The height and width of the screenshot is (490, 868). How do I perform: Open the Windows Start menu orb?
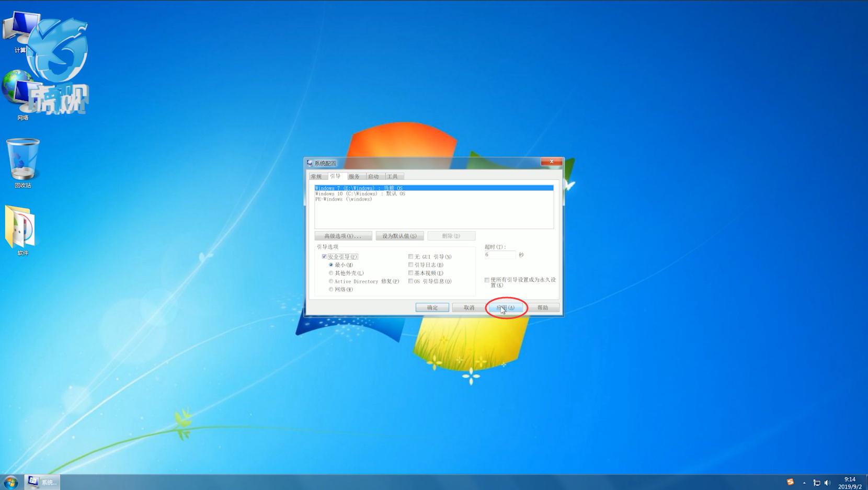pos(10,482)
